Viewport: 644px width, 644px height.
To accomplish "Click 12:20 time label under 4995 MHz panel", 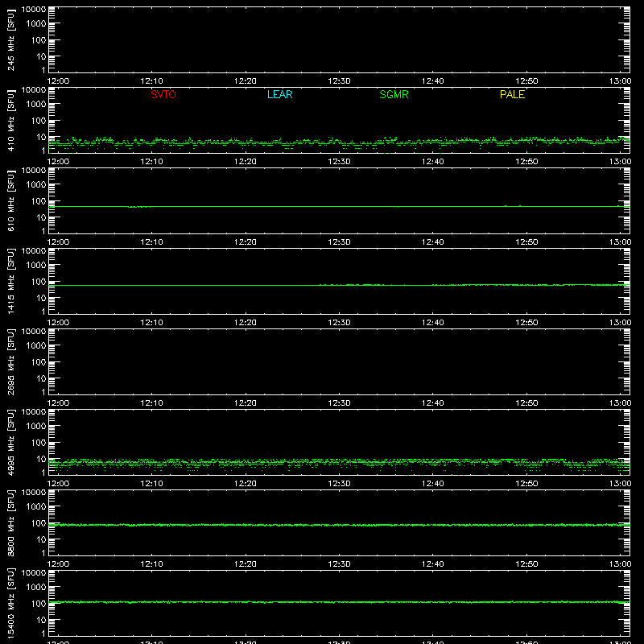I will pos(246,484).
